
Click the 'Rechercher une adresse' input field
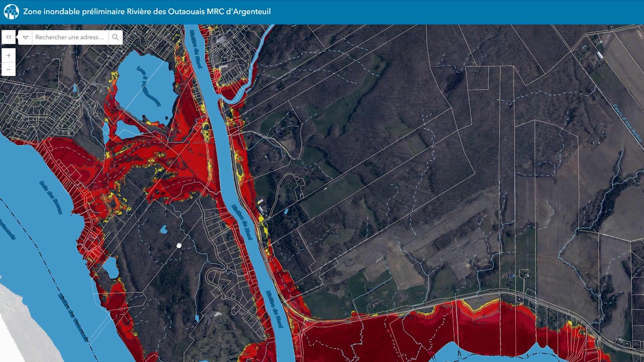tap(67, 37)
